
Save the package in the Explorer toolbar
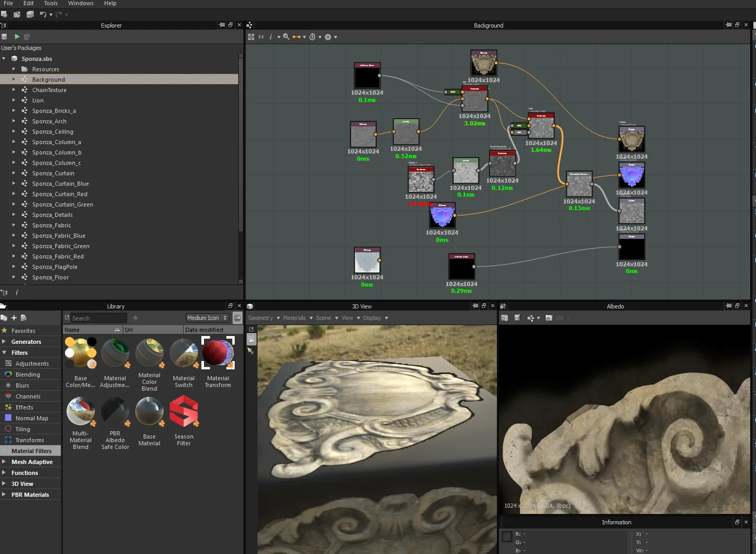click(4, 36)
